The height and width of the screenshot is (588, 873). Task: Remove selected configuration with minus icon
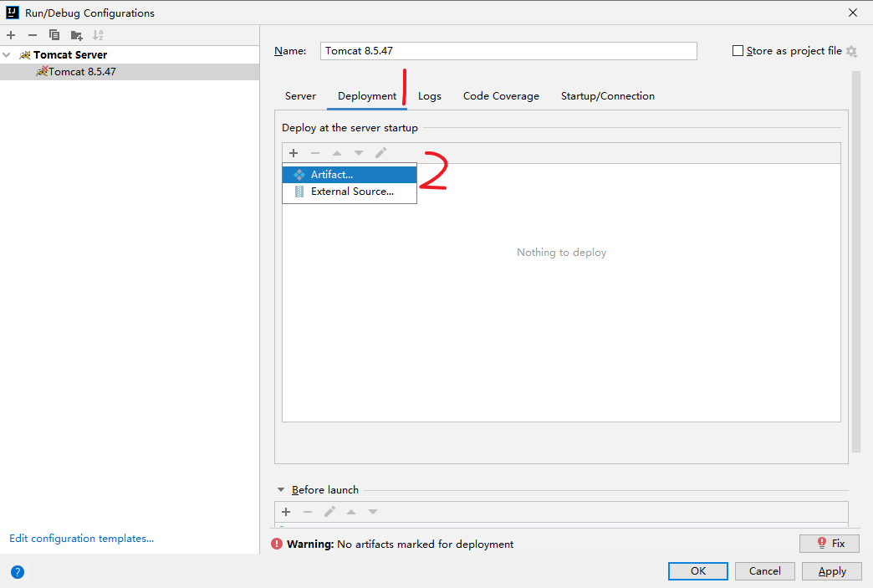point(33,35)
